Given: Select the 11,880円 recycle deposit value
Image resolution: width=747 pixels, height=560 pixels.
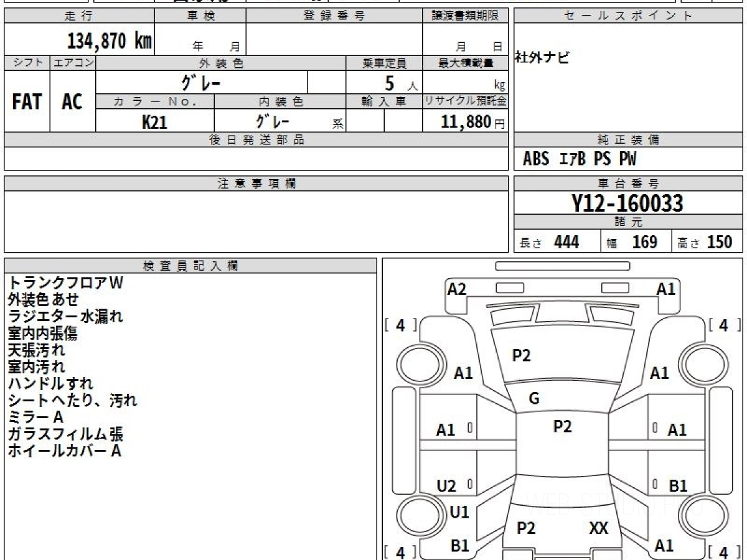Looking at the screenshot, I should 473,122.
